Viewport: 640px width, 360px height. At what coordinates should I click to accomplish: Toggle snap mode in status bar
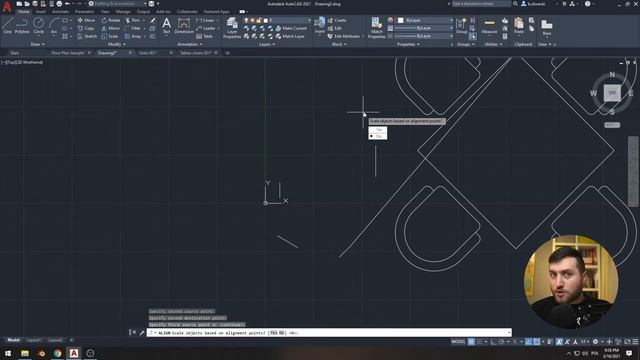pyautogui.click(x=480, y=342)
